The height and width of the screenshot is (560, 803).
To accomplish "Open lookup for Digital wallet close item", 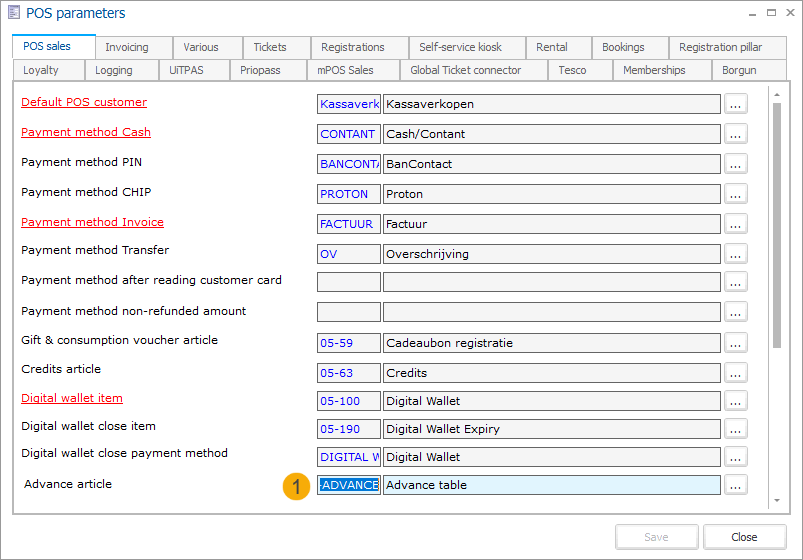I will coord(736,429).
